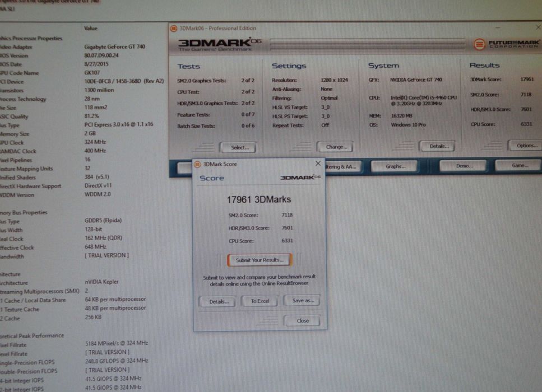Close the 3DMark Score dialog with X

(318, 164)
